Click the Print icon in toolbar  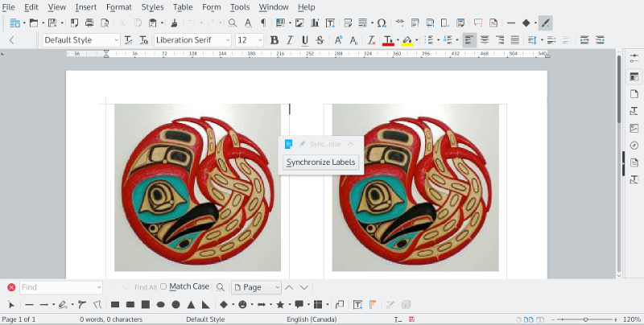point(89,23)
